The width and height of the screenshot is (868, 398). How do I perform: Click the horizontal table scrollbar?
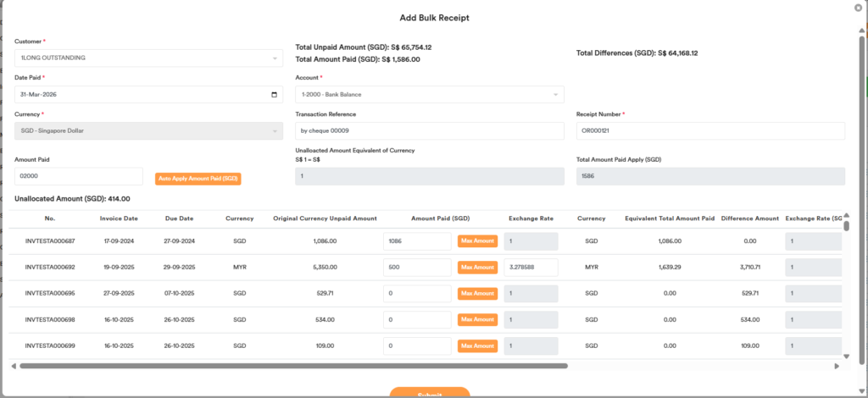point(292,366)
